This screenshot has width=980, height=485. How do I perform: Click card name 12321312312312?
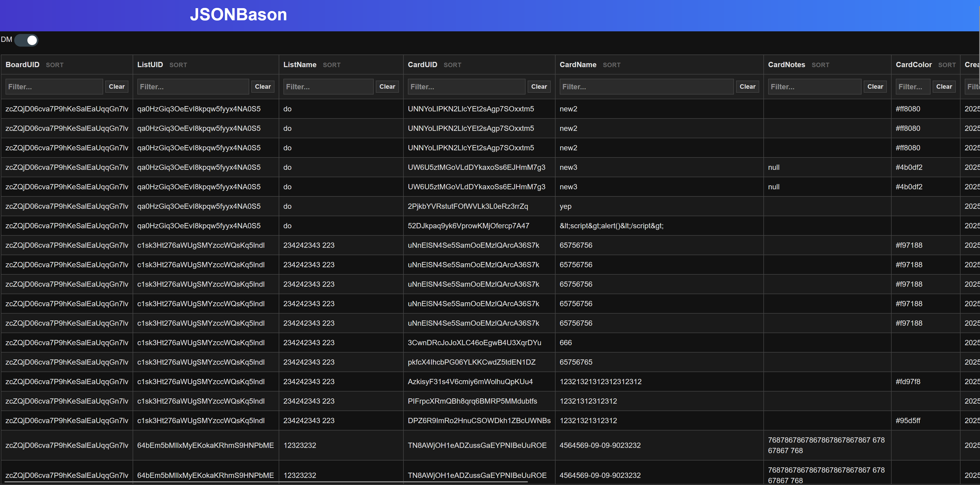click(588, 401)
